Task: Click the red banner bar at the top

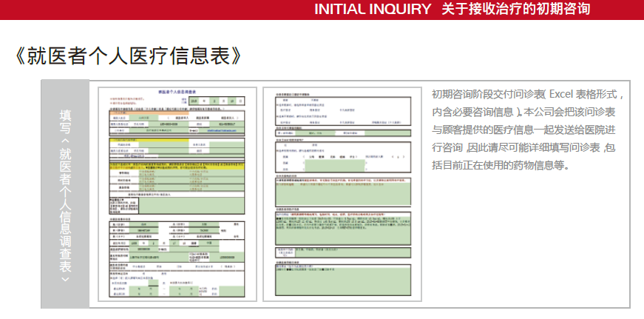Action: pyautogui.click(x=322, y=10)
